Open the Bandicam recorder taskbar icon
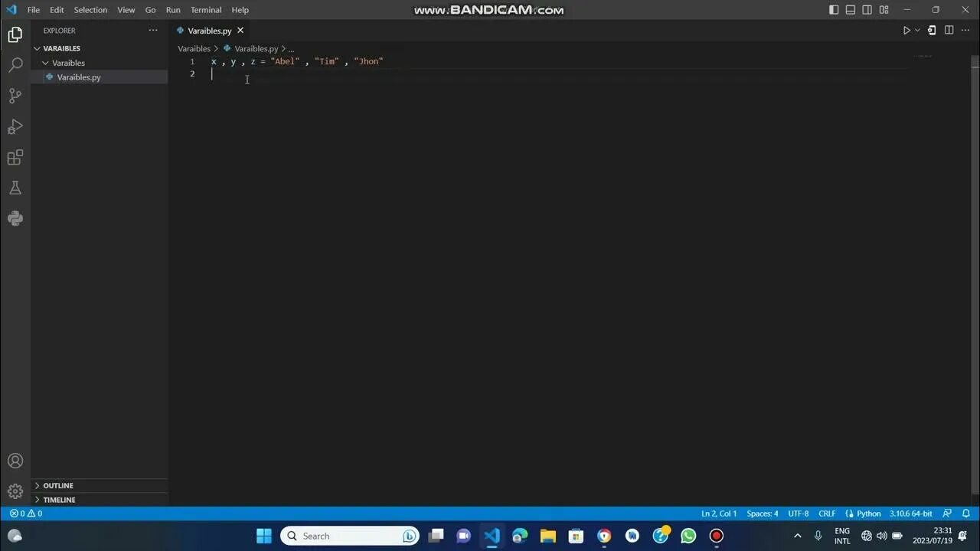 coord(717,536)
